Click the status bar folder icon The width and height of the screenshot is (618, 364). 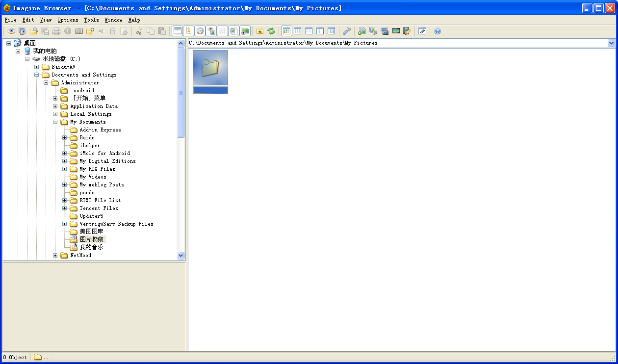tap(37, 357)
